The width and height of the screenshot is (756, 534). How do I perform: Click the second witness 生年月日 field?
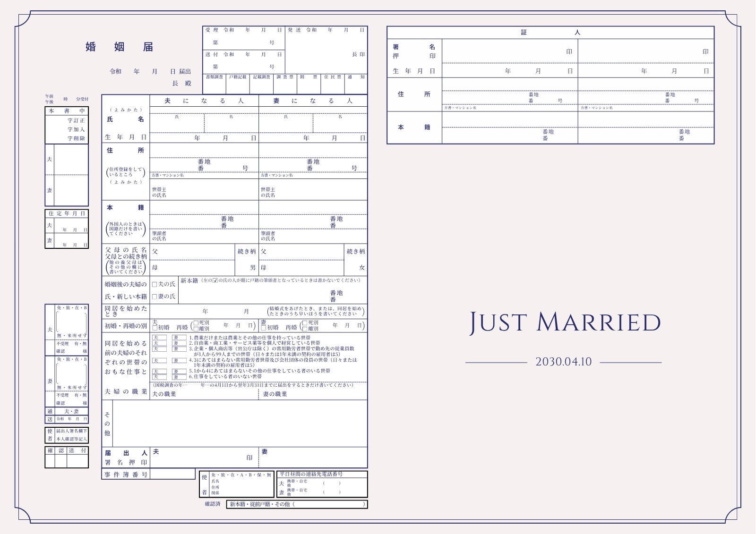pyautogui.click(x=646, y=71)
